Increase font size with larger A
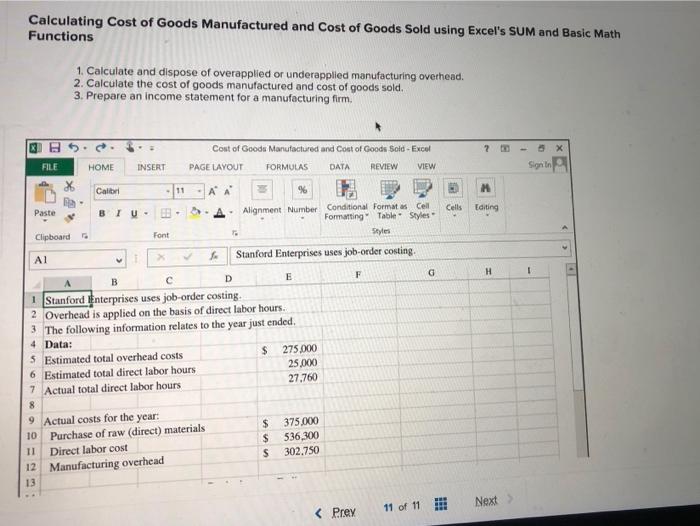The height and width of the screenshot is (526, 700). coord(212,192)
